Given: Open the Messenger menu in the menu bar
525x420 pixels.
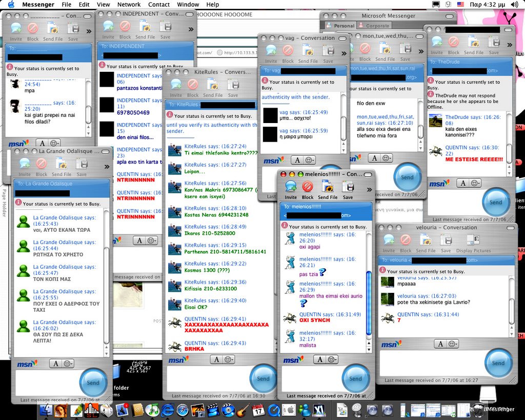Looking at the screenshot, I should pyautogui.click(x=38, y=4).
